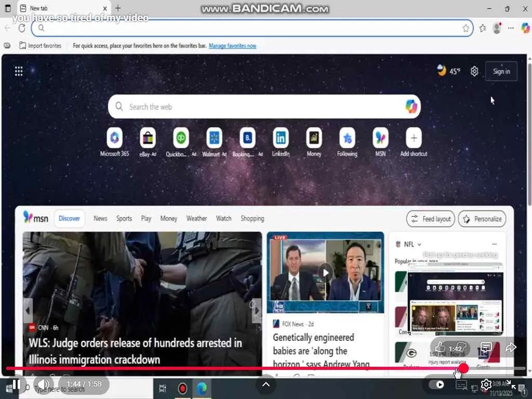The image size is (532, 399).
Task: Pause the video playback
Action: [16, 384]
